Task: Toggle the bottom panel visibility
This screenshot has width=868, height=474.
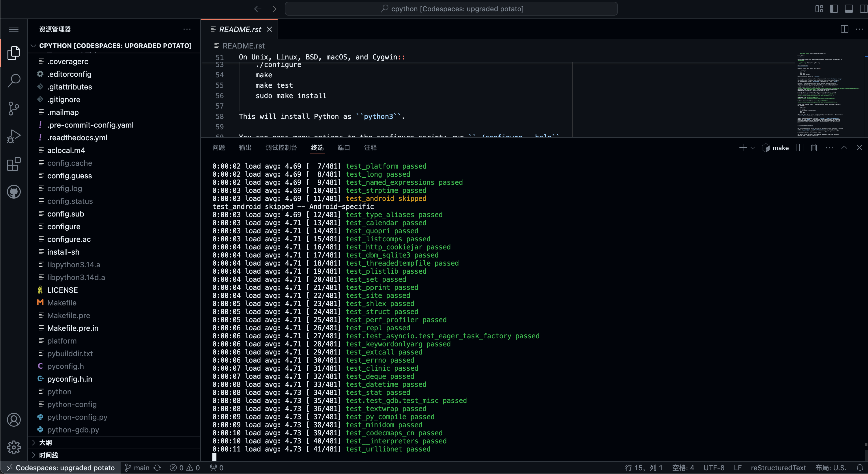Action: (x=849, y=9)
